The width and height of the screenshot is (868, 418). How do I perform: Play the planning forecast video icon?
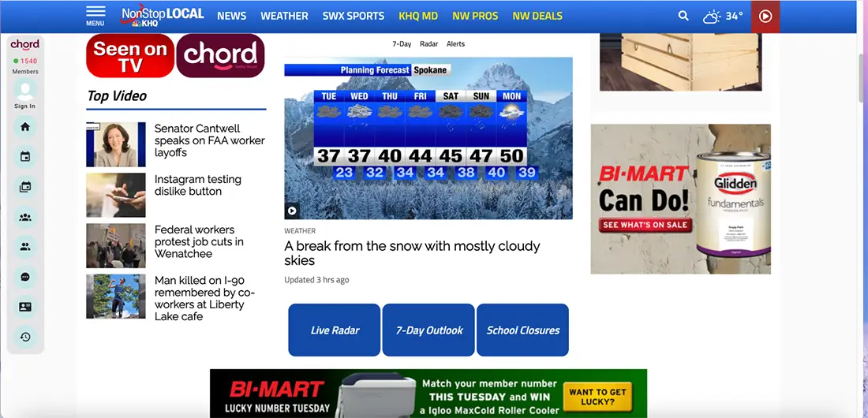[292, 211]
